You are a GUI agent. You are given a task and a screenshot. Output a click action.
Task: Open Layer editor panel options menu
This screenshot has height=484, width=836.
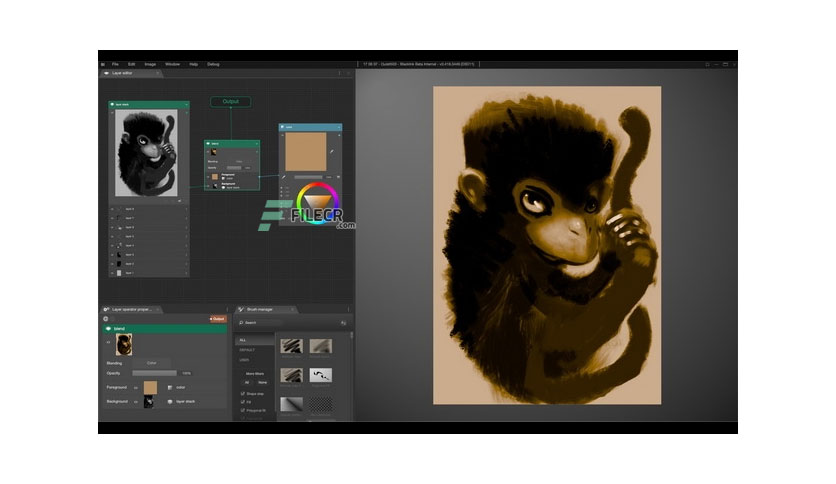[340, 74]
